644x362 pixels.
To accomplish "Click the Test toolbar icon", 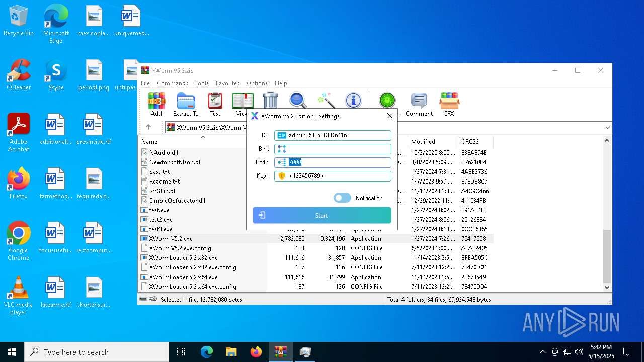I will [x=215, y=105].
